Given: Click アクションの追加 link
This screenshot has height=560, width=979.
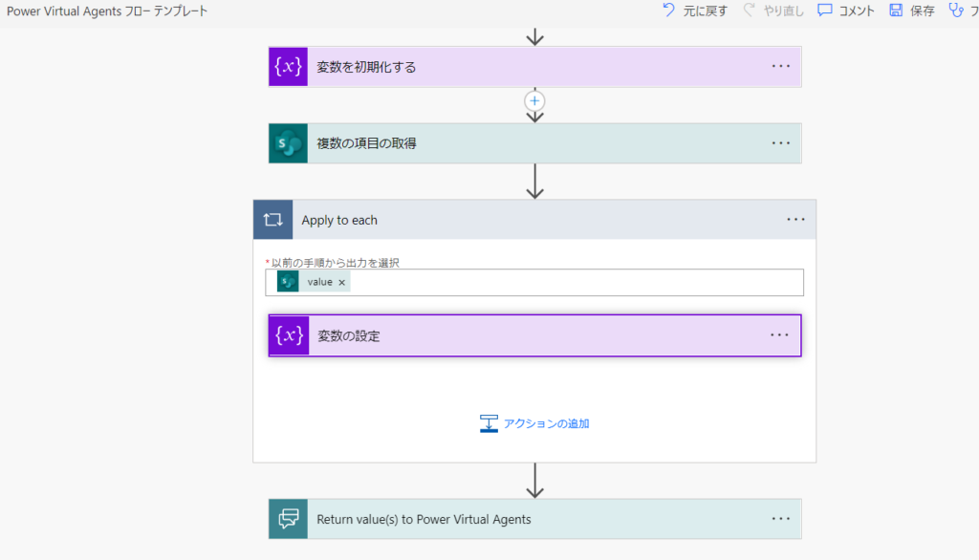Looking at the screenshot, I should 546,423.
